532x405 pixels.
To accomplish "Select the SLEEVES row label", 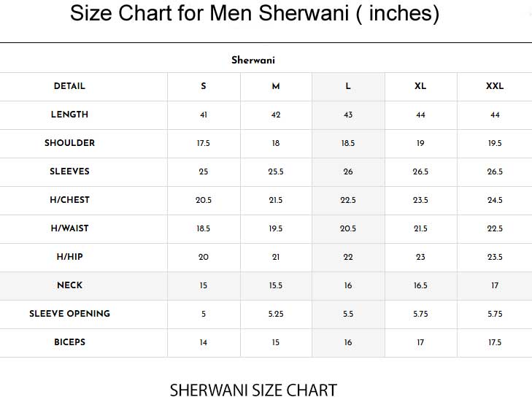I will [x=69, y=171].
